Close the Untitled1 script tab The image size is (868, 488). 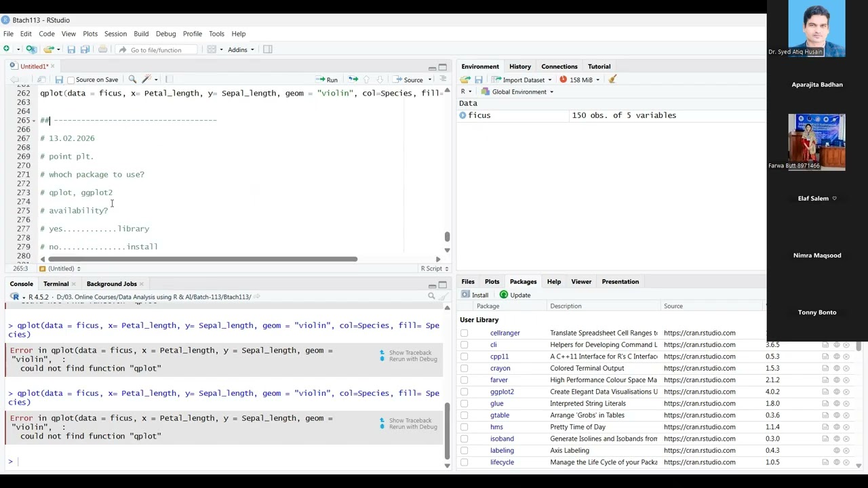coord(52,66)
